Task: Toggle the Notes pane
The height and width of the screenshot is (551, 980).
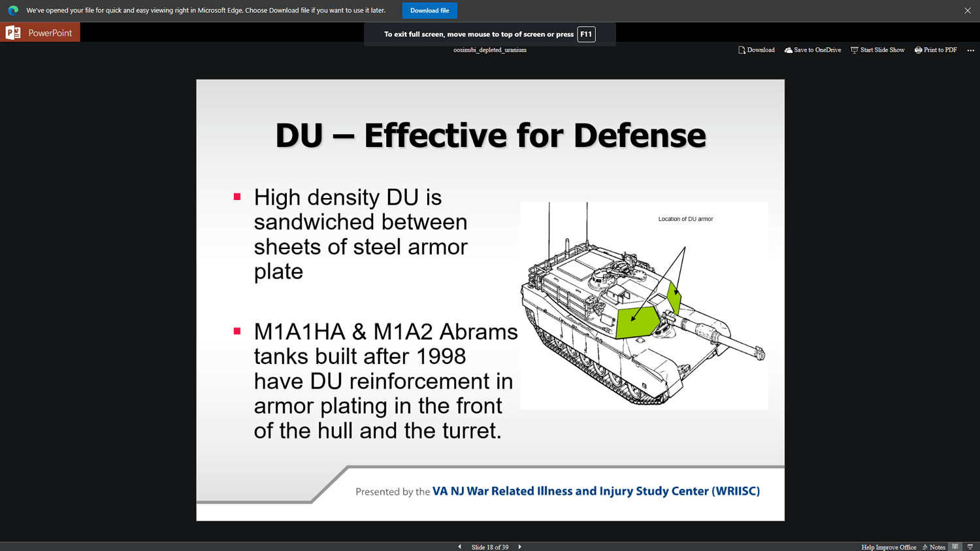Action: pyautogui.click(x=934, y=547)
